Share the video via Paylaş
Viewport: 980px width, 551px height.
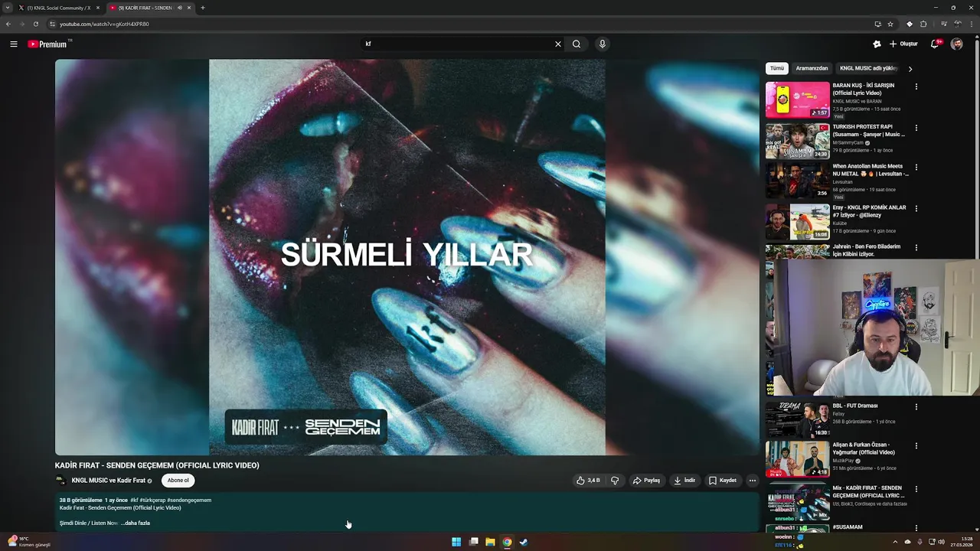coord(647,481)
